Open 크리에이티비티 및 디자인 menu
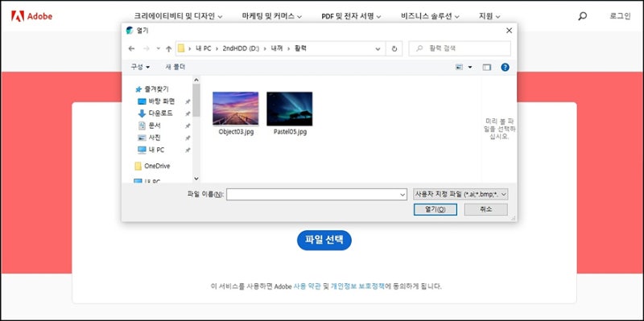 tap(178, 16)
